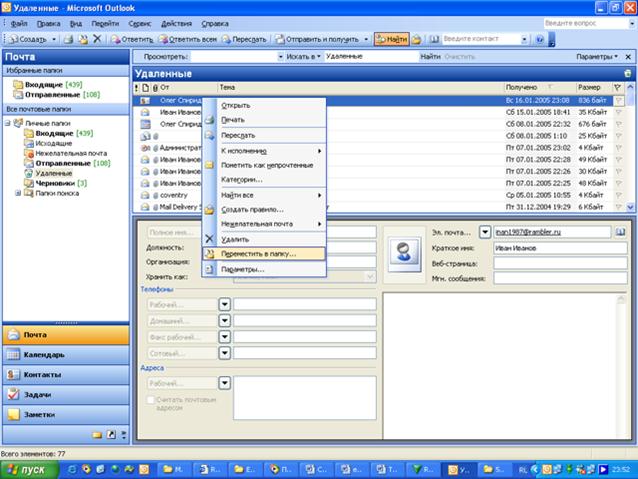Open Send/Receive dropdown arrow
The image size is (638, 479).
pos(366,39)
